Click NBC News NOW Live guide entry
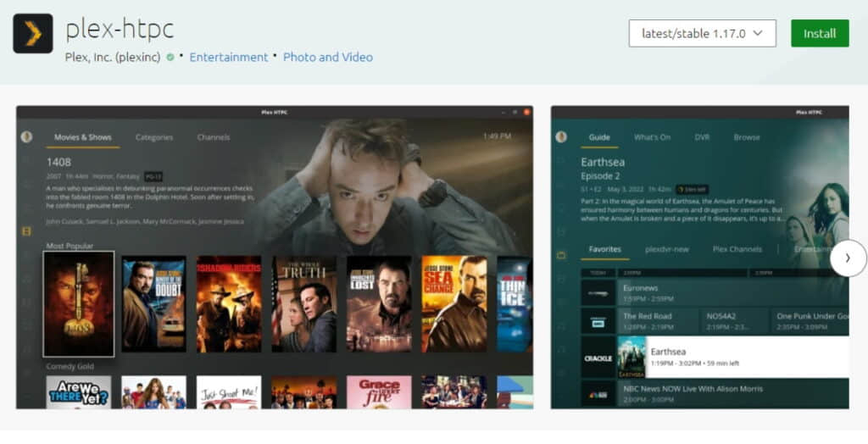 click(x=733, y=394)
